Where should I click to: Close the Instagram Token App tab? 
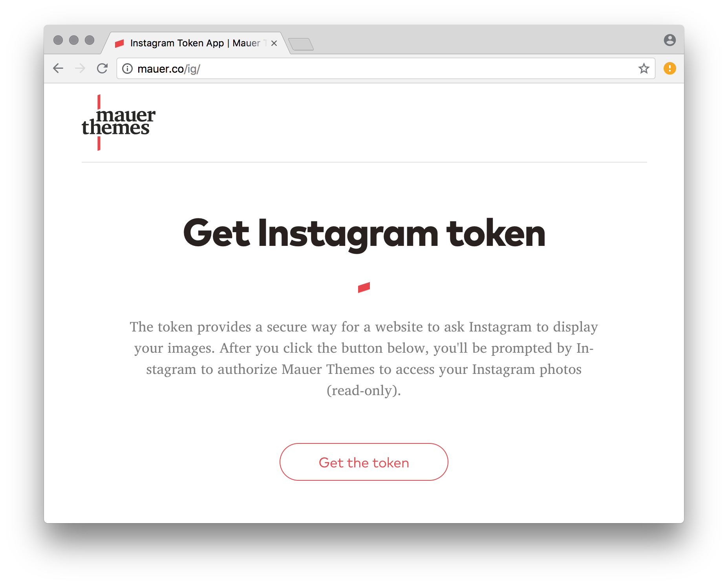click(x=274, y=43)
